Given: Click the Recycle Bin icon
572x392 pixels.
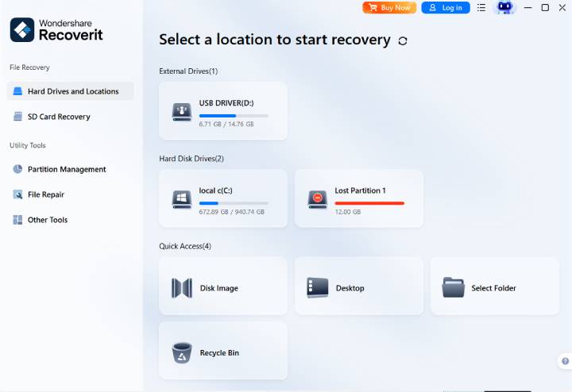Looking at the screenshot, I should 182,352.
